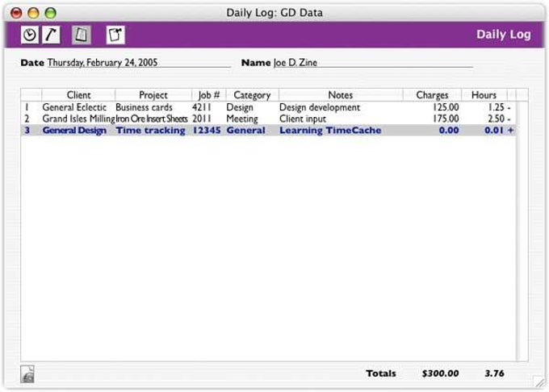
Task: Click the pinned note toolbar icon
Action: point(115,35)
